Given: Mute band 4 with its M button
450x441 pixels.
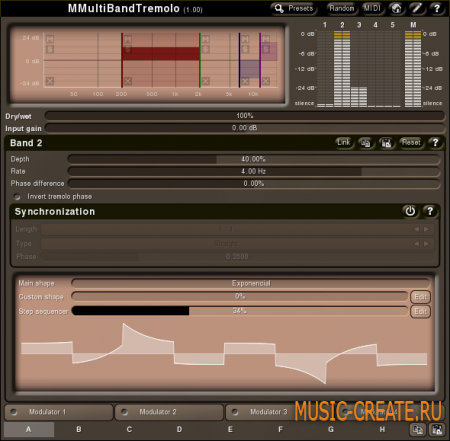Looking at the screenshot, I should 245,39.
